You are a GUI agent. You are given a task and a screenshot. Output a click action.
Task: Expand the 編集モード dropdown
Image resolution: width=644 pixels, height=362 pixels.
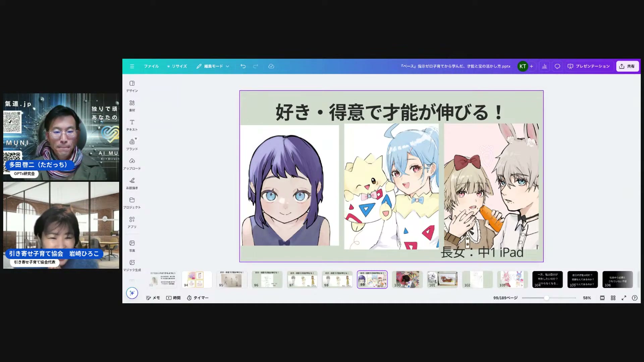tap(213, 66)
